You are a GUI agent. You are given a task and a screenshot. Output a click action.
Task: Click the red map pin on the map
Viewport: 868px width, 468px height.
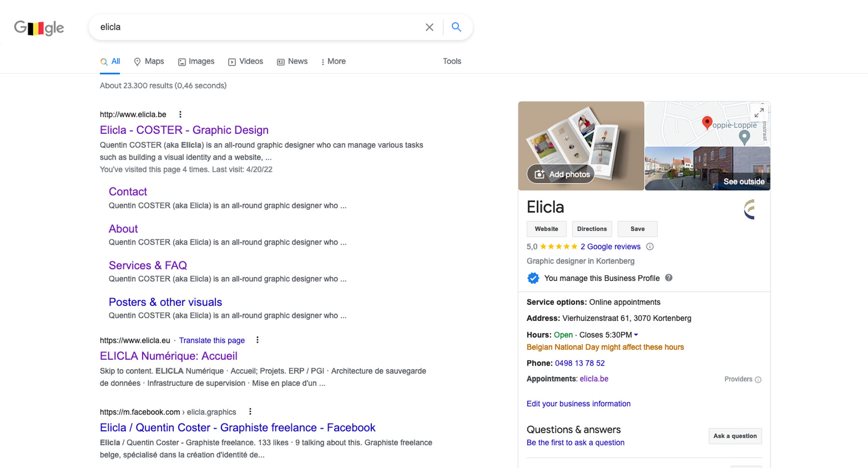tap(707, 123)
